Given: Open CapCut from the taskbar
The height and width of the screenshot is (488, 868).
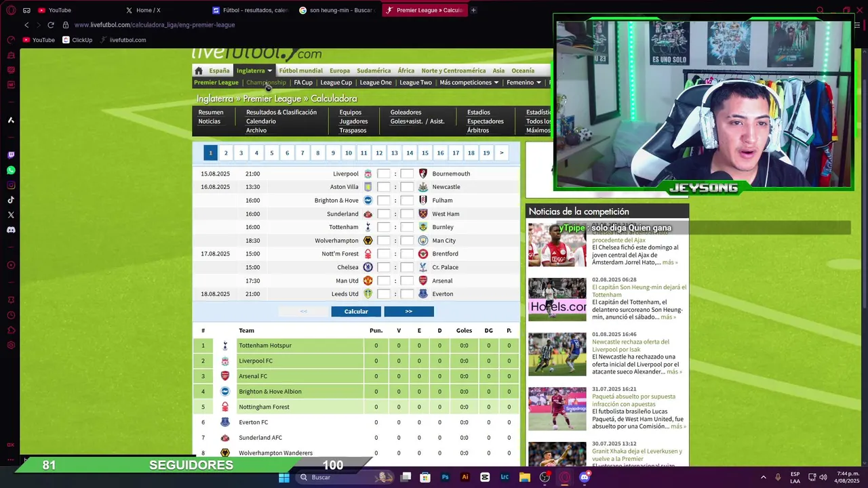Looking at the screenshot, I should (485, 477).
